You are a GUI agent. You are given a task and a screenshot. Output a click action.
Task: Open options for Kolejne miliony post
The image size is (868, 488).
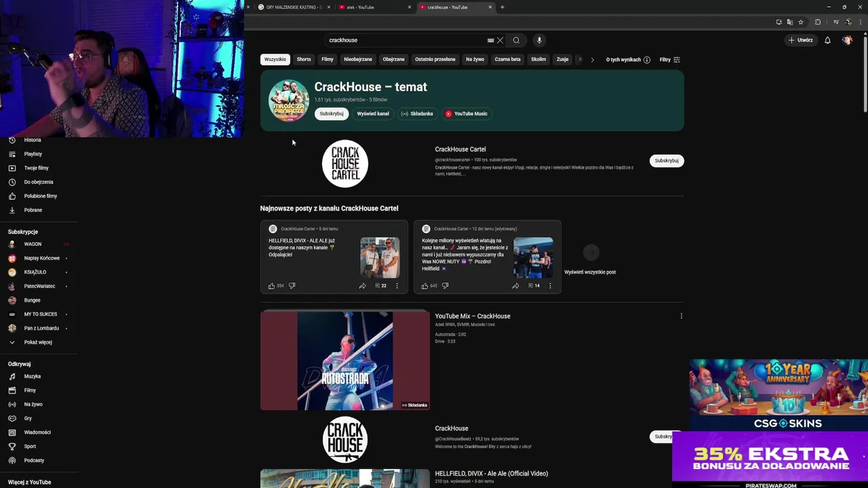click(550, 286)
